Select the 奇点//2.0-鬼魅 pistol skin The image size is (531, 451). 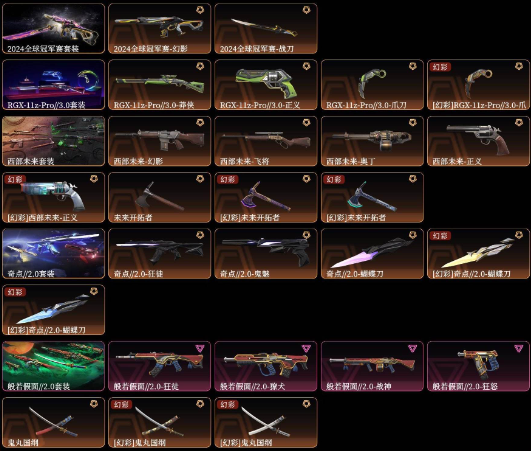click(x=266, y=254)
